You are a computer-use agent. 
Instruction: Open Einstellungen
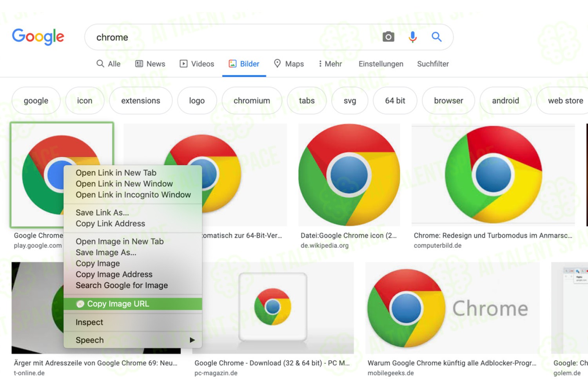coord(381,64)
